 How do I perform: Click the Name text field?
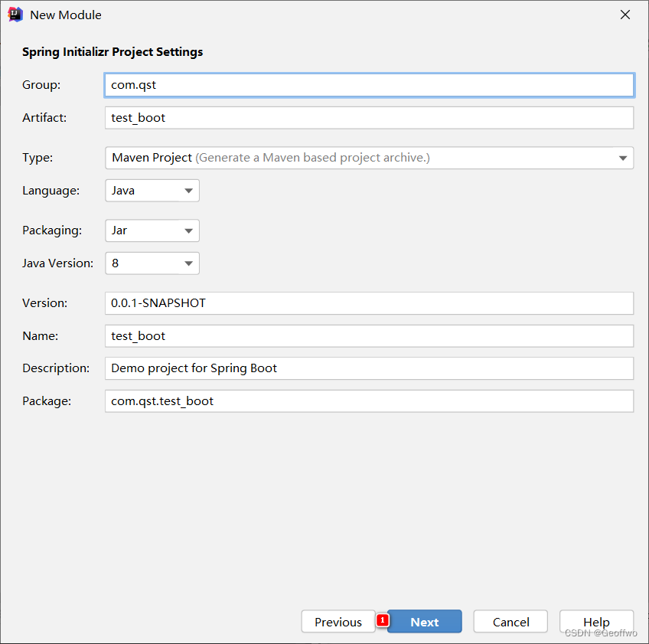(x=369, y=336)
